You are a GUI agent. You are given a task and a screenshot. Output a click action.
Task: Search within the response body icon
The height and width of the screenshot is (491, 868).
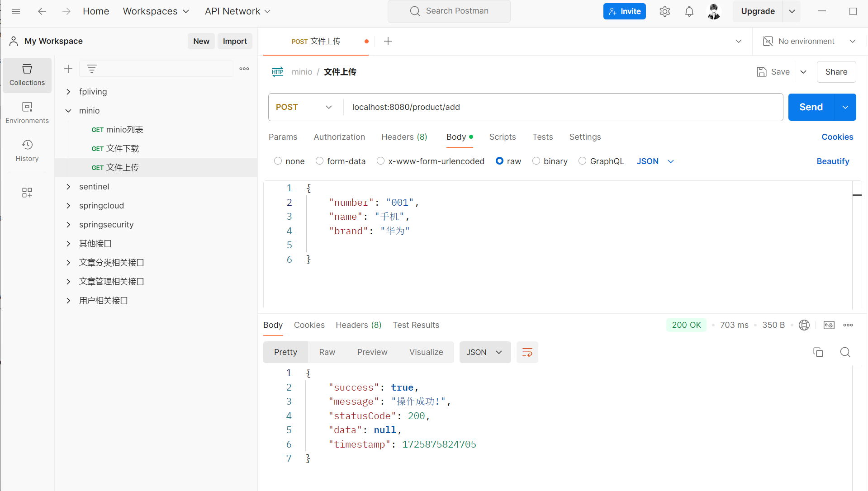tap(845, 352)
